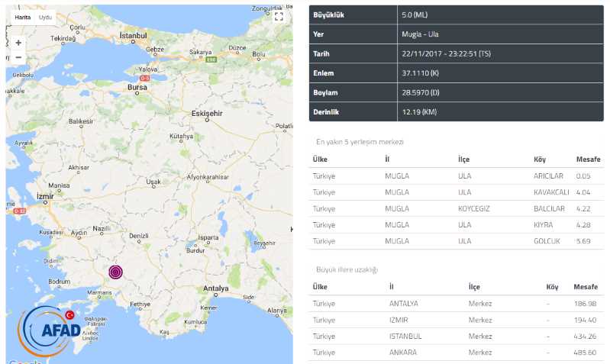The width and height of the screenshot is (610, 364).
Task: Zoom out with the minus button
Action: (18, 58)
